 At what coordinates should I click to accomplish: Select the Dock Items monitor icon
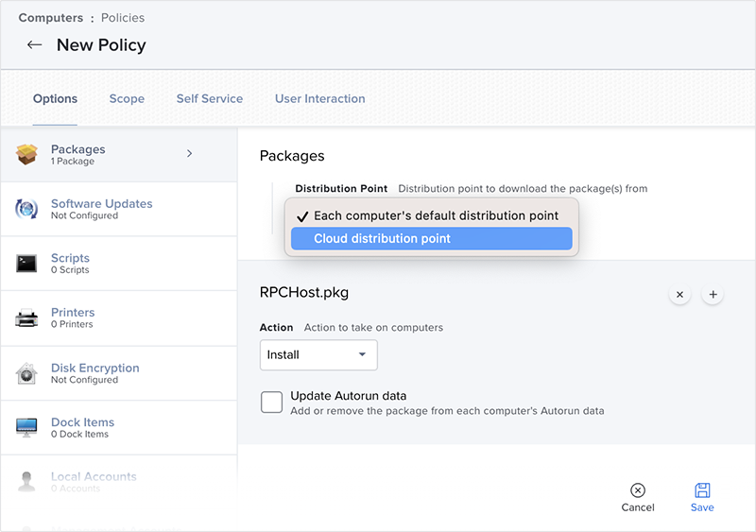26,427
